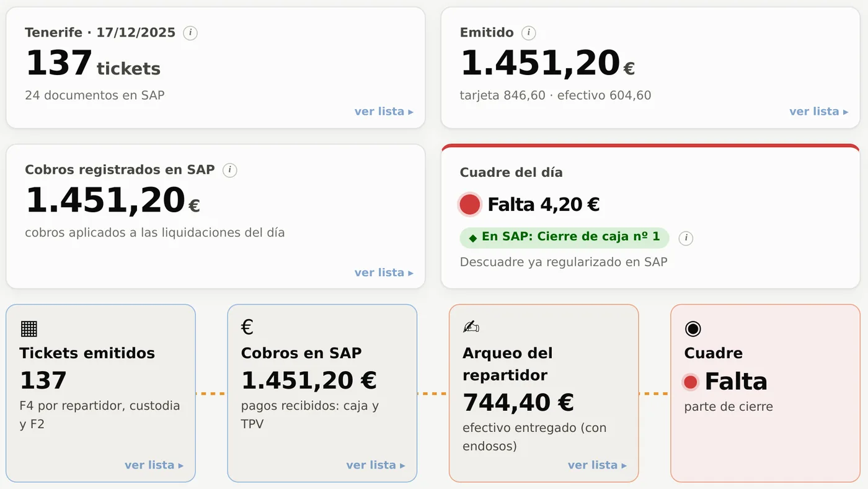
Task: Open "ver lista" in the 137 tickets card
Action: pos(384,112)
